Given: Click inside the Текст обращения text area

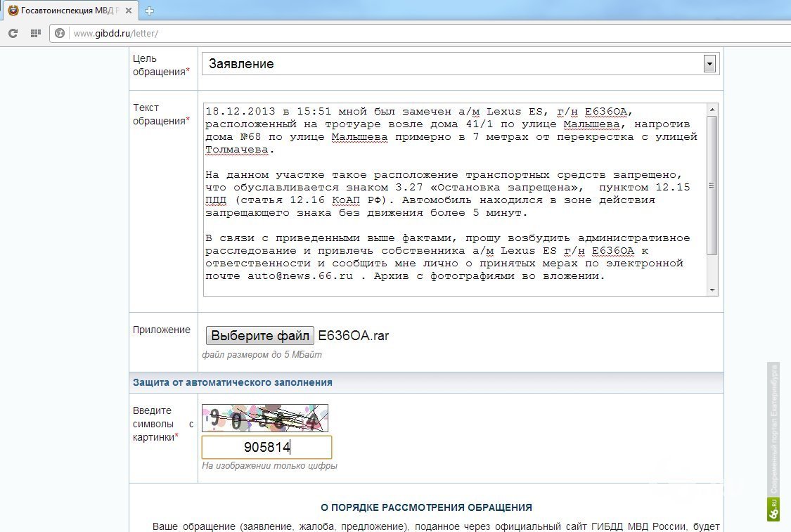Looking at the screenshot, I should [455, 200].
